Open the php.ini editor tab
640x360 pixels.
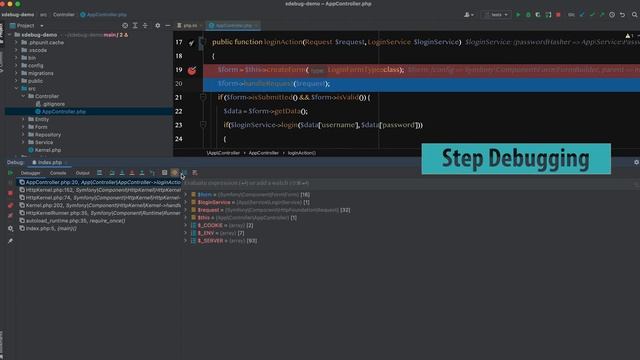pyautogui.click(x=188, y=25)
